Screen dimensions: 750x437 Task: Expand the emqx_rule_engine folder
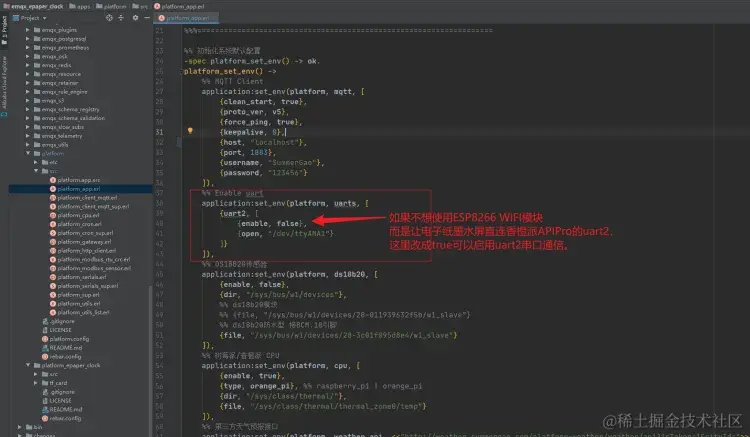(27, 91)
